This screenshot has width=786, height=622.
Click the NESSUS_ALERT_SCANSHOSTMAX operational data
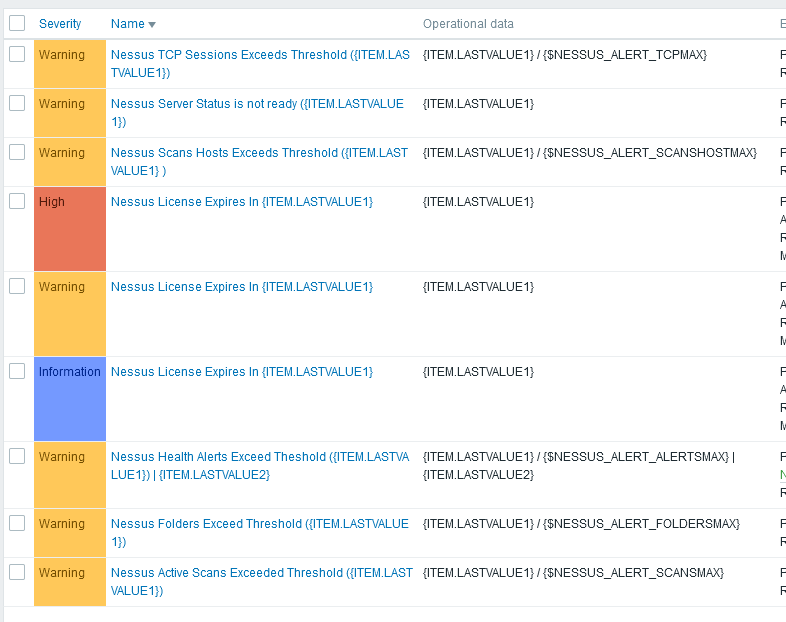[x=590, y=153]
